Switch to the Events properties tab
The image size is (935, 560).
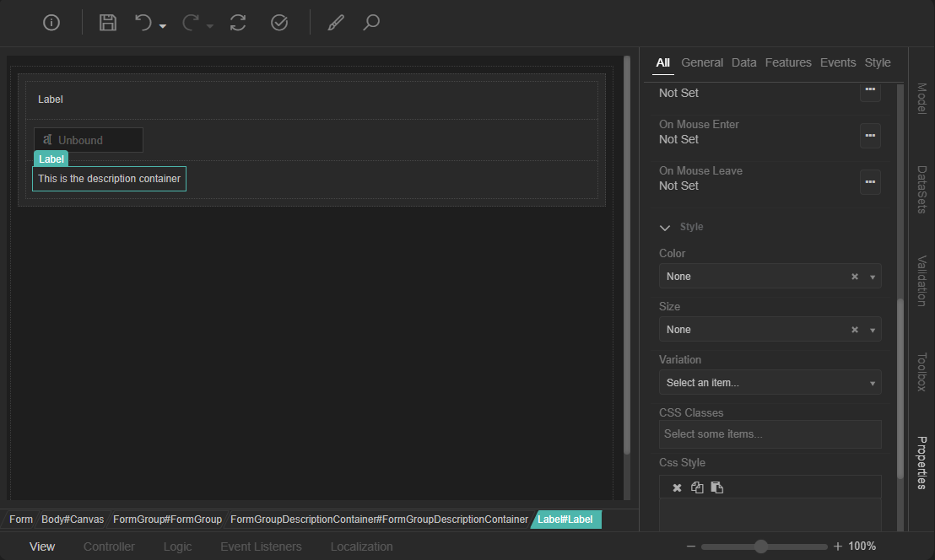(837, 62)
